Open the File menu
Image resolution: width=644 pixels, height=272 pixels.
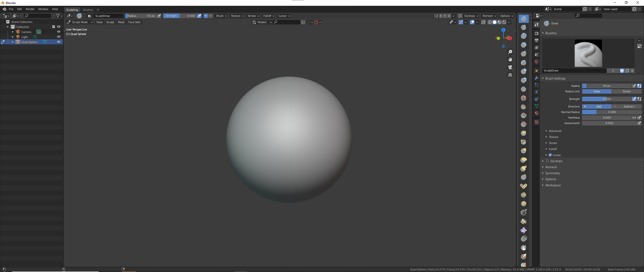11,9
